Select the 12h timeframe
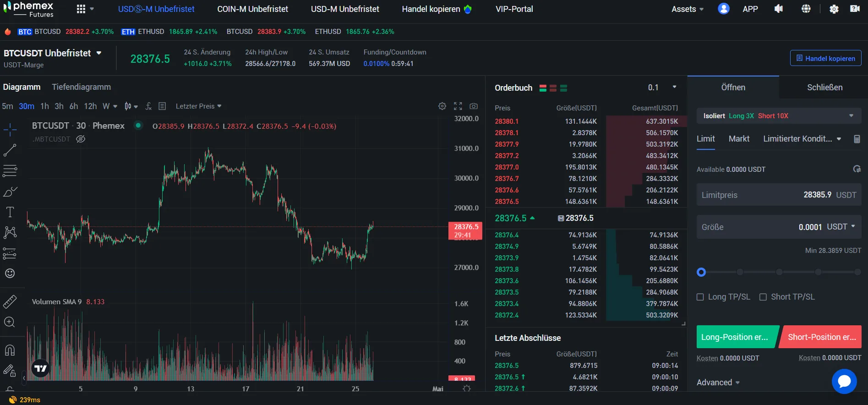The height and width of the screenshot is (405, 868). pyautogui.click(x=90, y=106)
